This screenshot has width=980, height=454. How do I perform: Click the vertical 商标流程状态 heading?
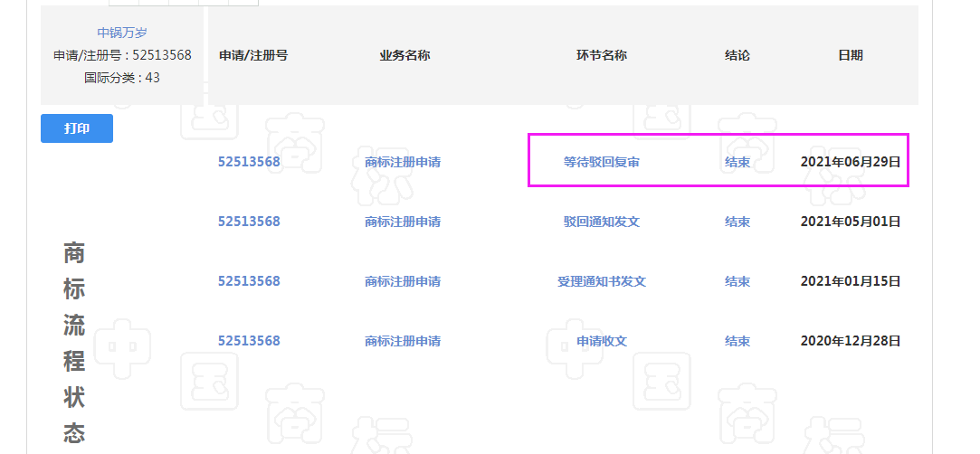point(74,343)
